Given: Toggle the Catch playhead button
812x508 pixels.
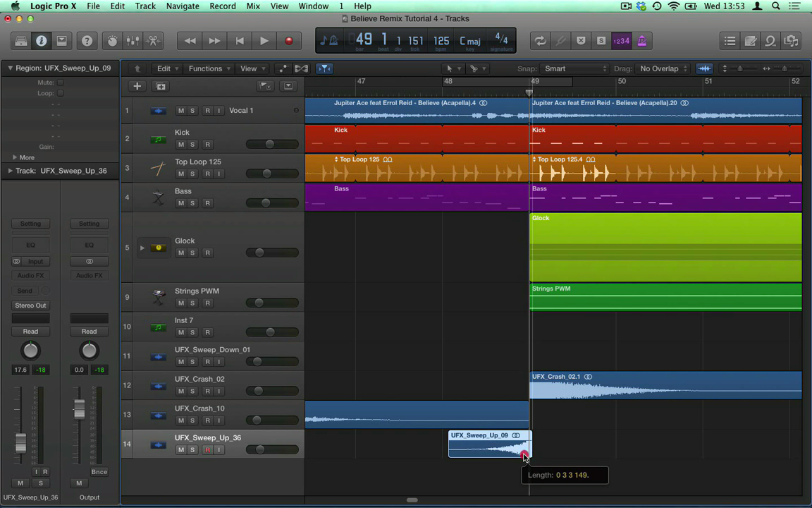Looking at the screenshot, I should 324,68.
